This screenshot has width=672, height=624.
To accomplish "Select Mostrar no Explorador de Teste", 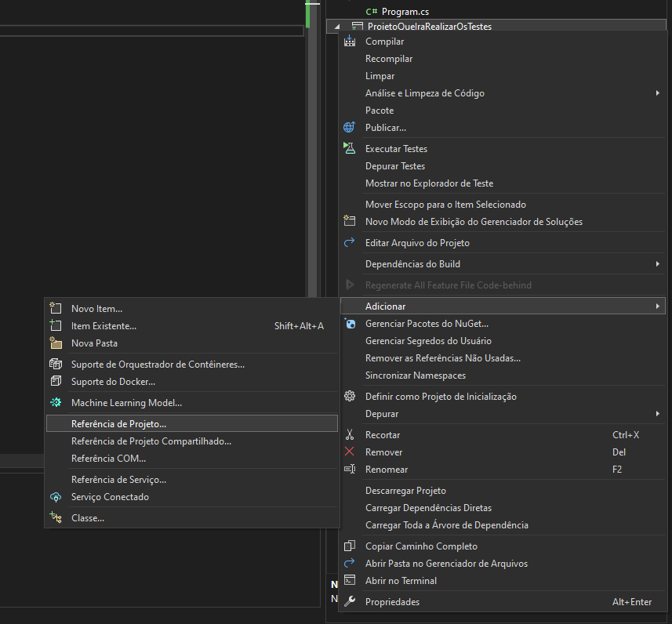I will tap(503, 183).
